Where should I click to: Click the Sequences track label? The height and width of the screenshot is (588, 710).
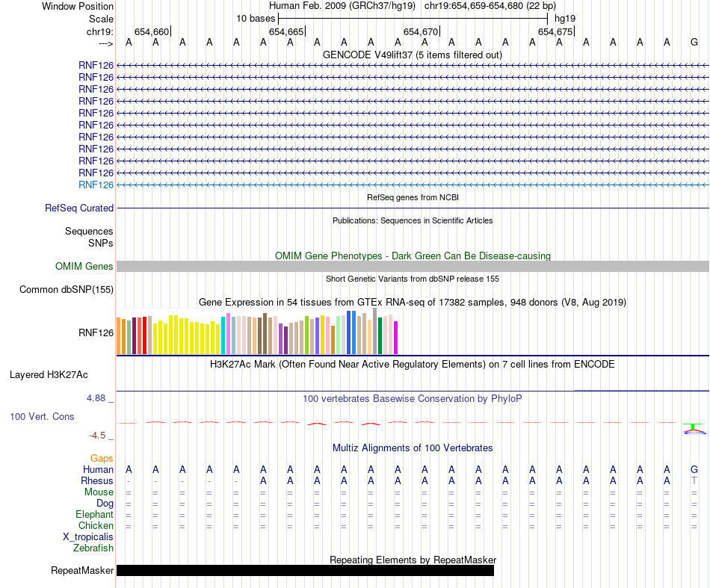[89, 232]
